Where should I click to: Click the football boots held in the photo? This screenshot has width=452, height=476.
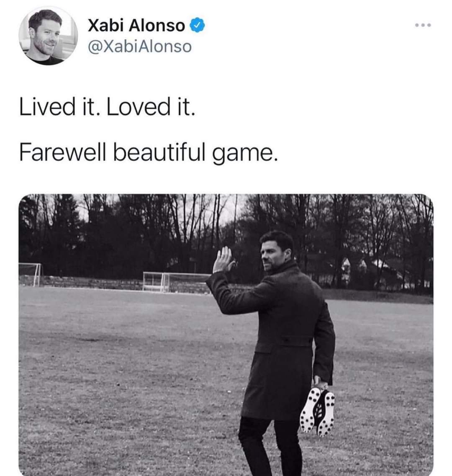pos(317,412)
